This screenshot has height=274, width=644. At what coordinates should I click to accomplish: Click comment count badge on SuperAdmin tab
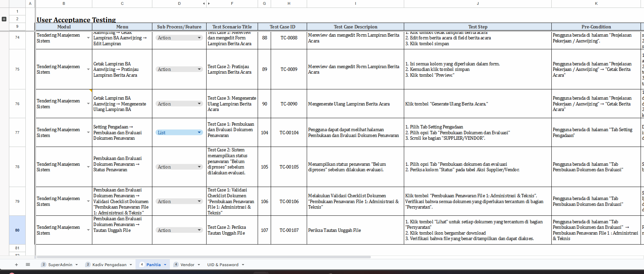click(44, 264)
